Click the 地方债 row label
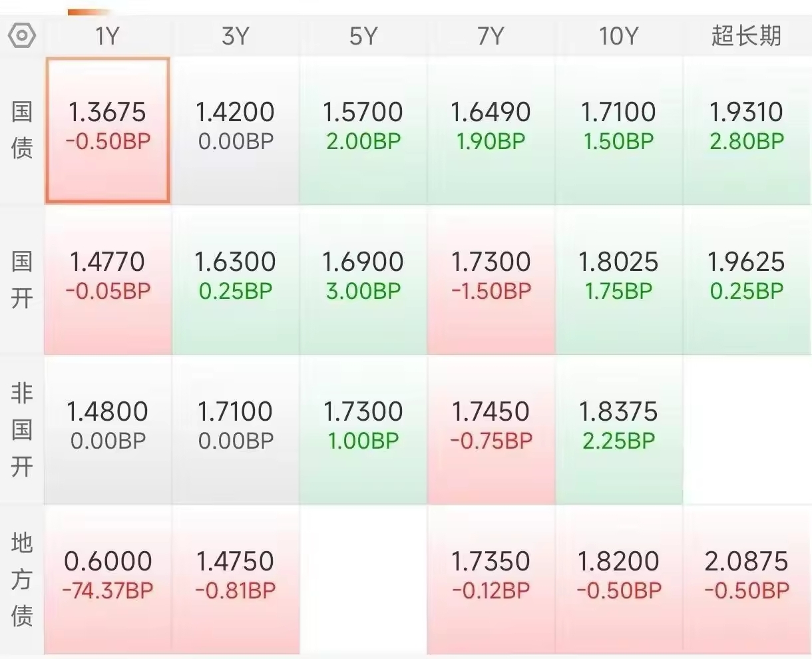The image size is (812, 659). coord(22,580)
